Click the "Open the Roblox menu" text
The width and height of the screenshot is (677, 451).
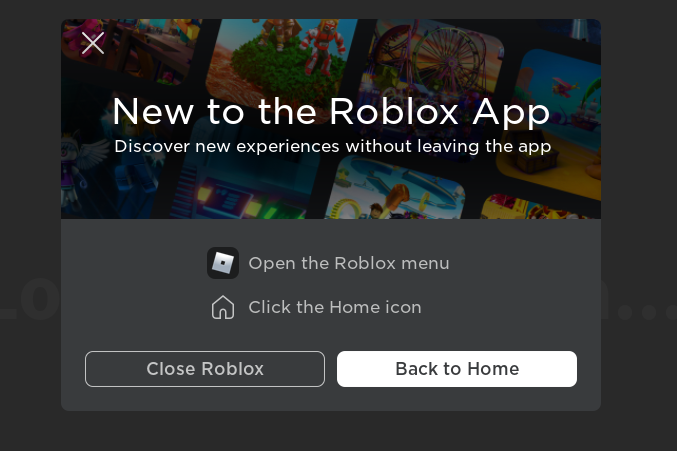point(349,263)
